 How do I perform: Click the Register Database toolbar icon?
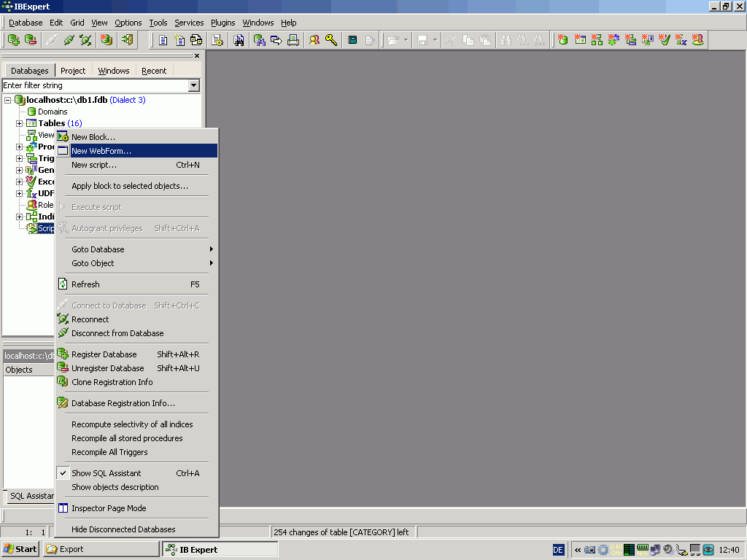coord(13,40)
